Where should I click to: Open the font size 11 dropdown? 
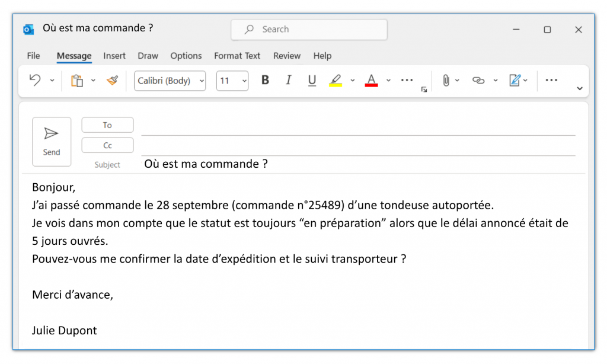click(x=232, y=81)
